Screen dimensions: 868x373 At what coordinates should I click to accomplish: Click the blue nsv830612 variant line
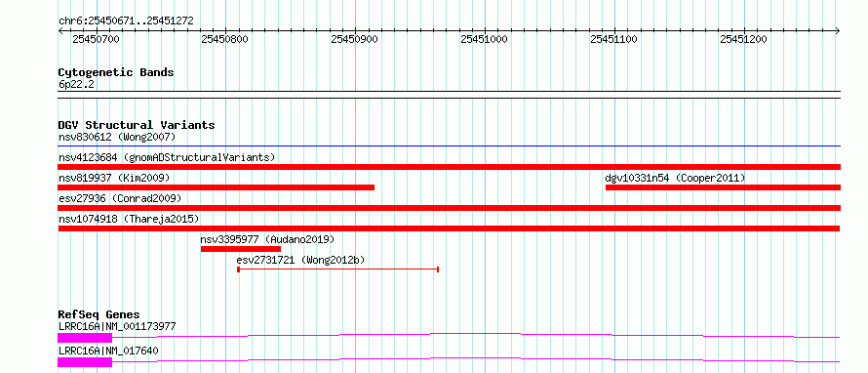[449, 146]
